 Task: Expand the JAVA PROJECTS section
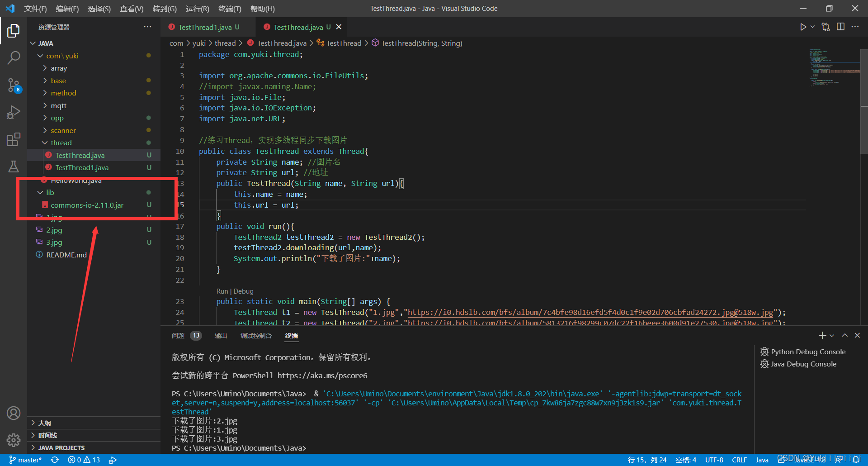click(x=94, y=447)
